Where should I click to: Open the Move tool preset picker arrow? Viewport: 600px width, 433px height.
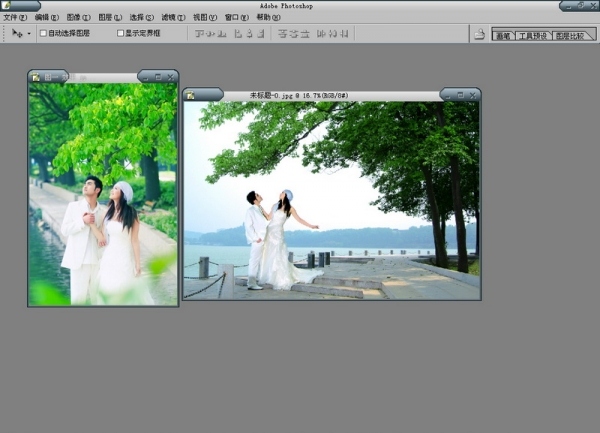coord(29,34)
